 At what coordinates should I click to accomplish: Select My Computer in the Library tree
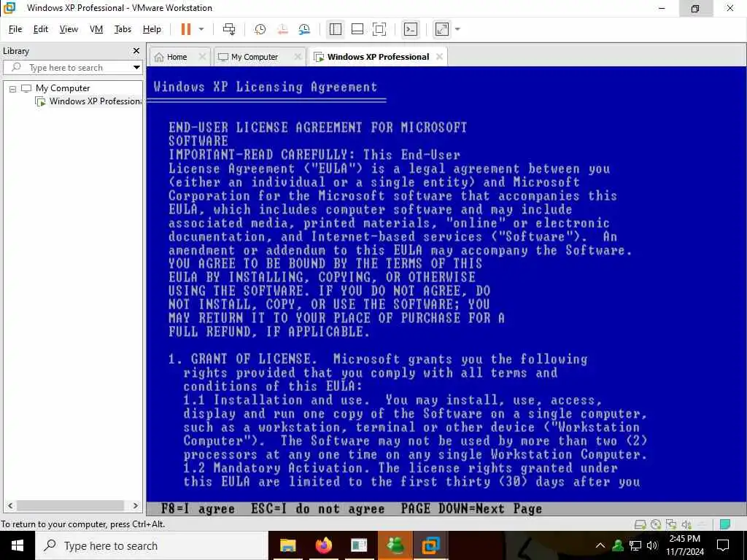(x=63, y=88)
